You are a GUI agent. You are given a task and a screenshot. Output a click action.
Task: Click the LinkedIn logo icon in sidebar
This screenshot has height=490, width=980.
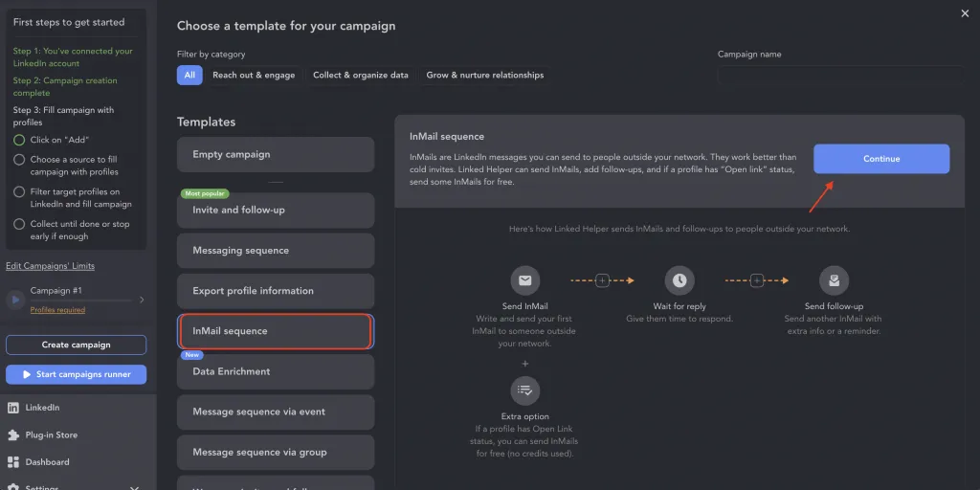coord(12,408)
